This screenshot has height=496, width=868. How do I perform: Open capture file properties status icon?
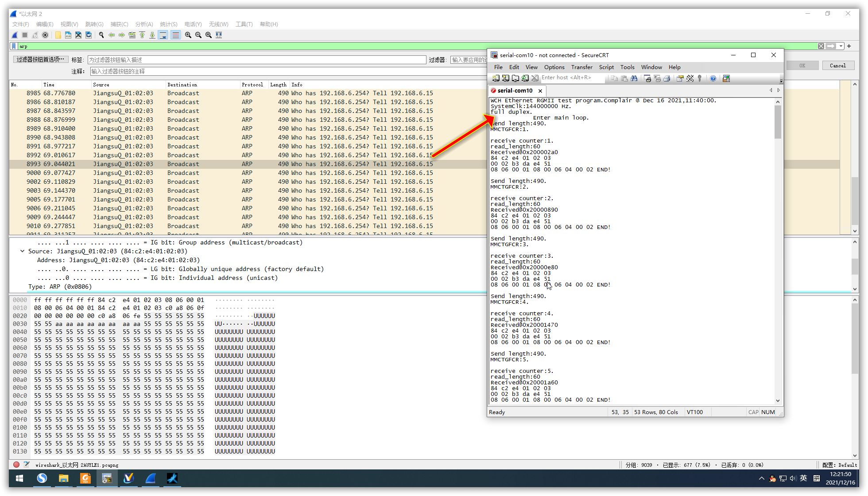27,465
